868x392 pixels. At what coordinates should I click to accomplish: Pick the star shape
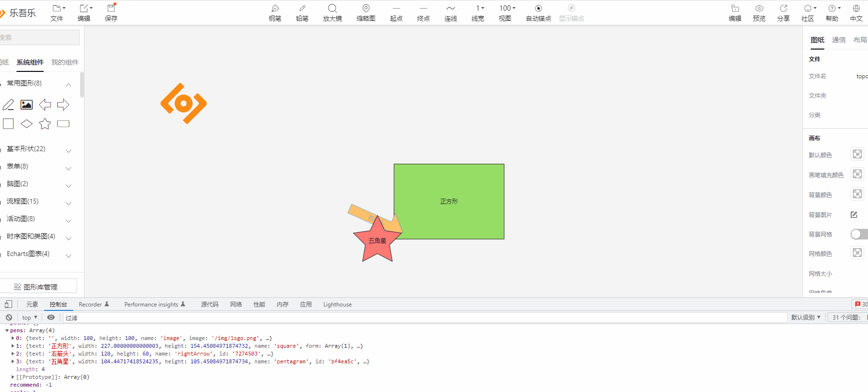45,124
